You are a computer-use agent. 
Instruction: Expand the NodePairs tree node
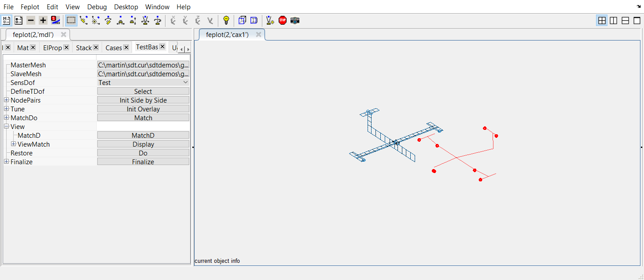(x=7, y=100)
